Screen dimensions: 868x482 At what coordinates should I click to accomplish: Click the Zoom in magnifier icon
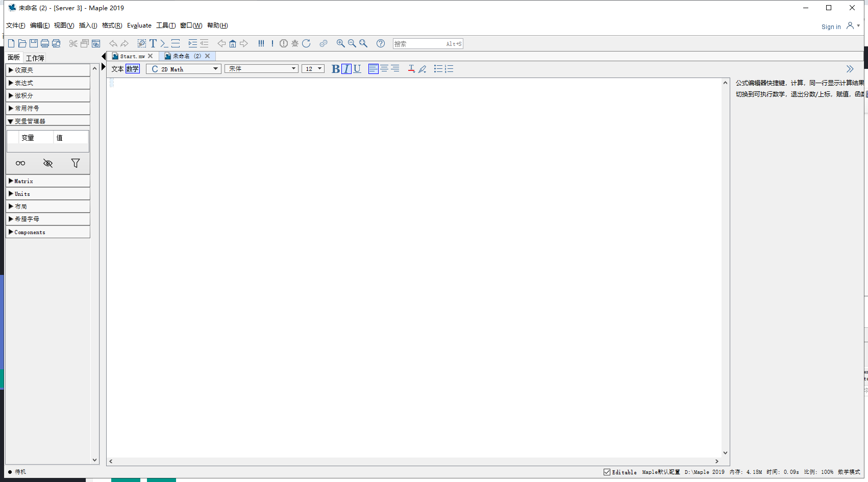tap(340, 43)
